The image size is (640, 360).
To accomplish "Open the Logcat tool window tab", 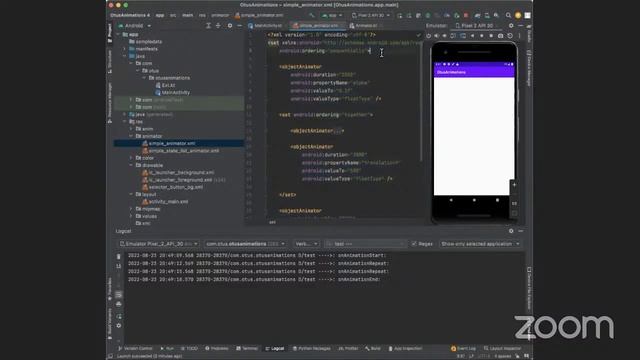I will coord(275,348).
